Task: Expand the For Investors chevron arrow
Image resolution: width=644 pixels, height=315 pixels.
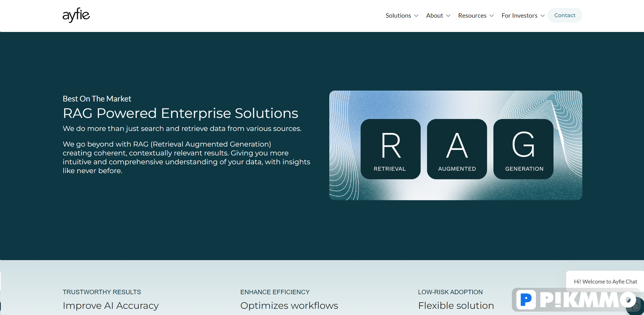Action: [543, 16]
